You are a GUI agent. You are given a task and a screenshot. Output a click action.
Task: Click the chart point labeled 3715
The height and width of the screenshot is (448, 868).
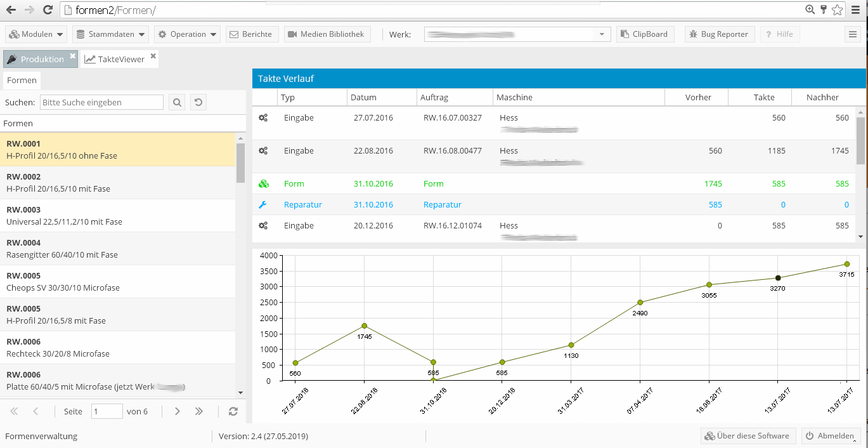tap(847, 264)
